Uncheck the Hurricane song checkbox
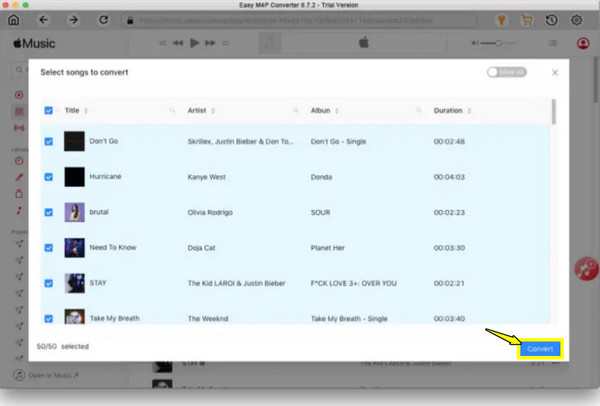The image size is (600, 406). point(49,177)
